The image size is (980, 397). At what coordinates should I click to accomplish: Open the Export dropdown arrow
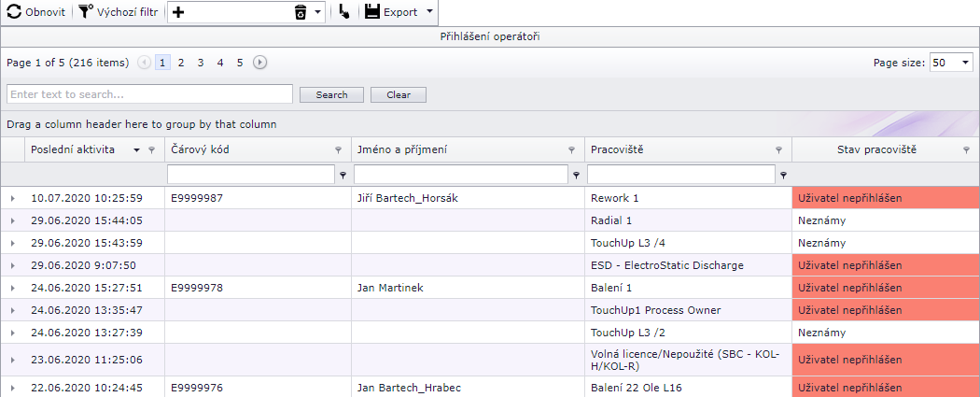[429, 12]
